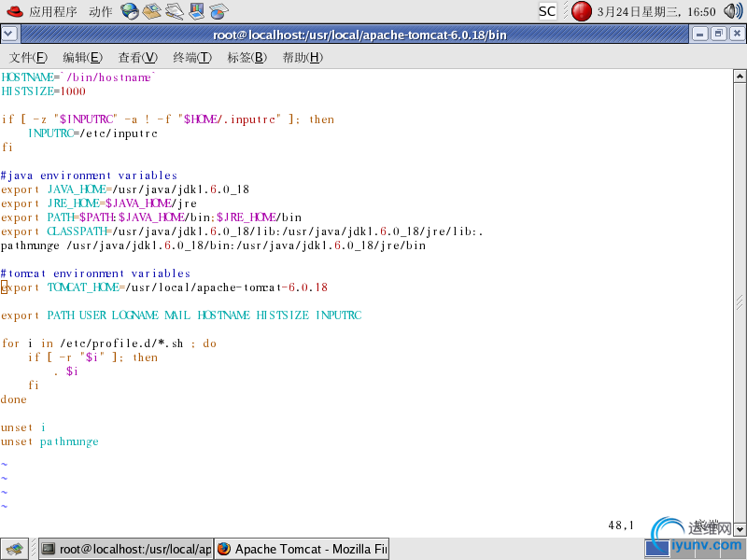Click the HOSTNAME=`/bin/hostname` line
The width and height of the screenshot is (747, 560).
[78, 77]
